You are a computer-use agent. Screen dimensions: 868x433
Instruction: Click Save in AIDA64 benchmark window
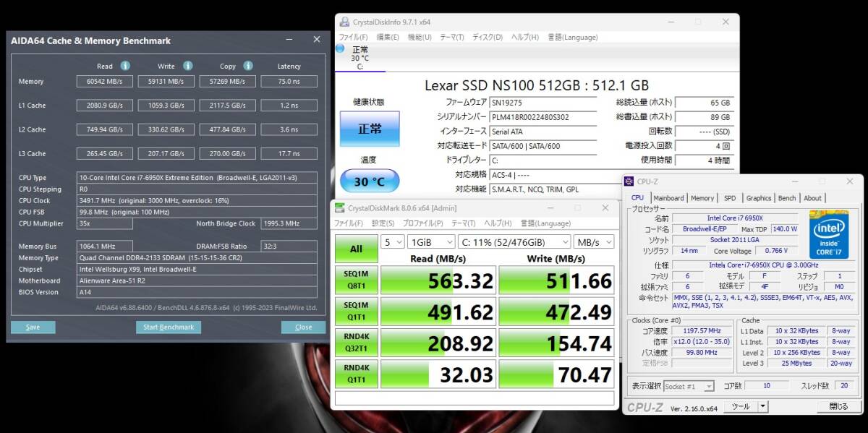click(x=33, y=327)
